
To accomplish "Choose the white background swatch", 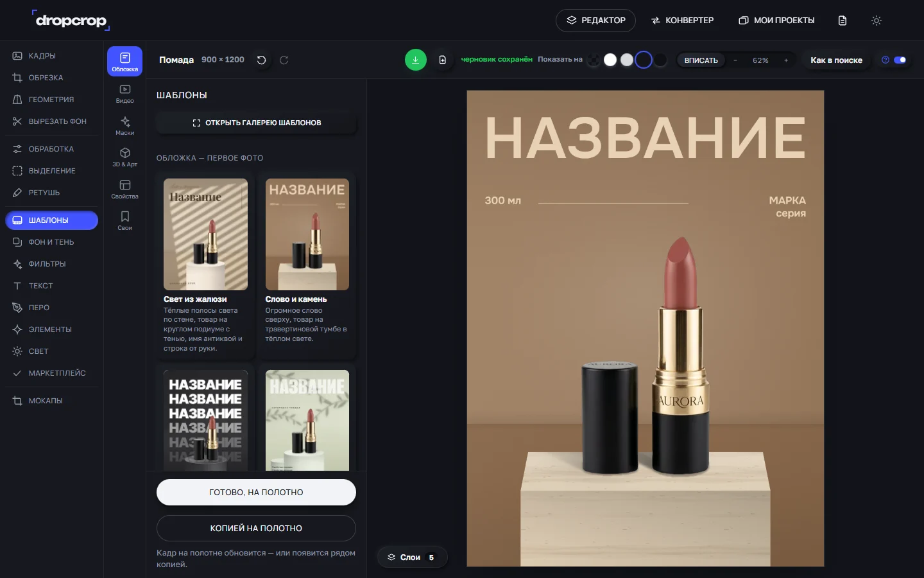I will [610, 60].
